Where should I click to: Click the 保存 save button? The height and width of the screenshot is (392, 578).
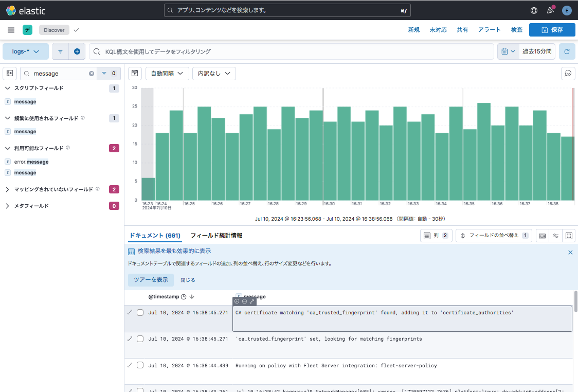pos(552,30)
